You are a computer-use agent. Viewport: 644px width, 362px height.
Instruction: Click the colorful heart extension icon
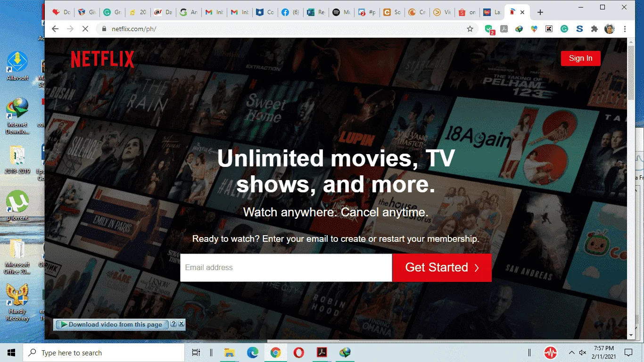click(x=534, y=29)
